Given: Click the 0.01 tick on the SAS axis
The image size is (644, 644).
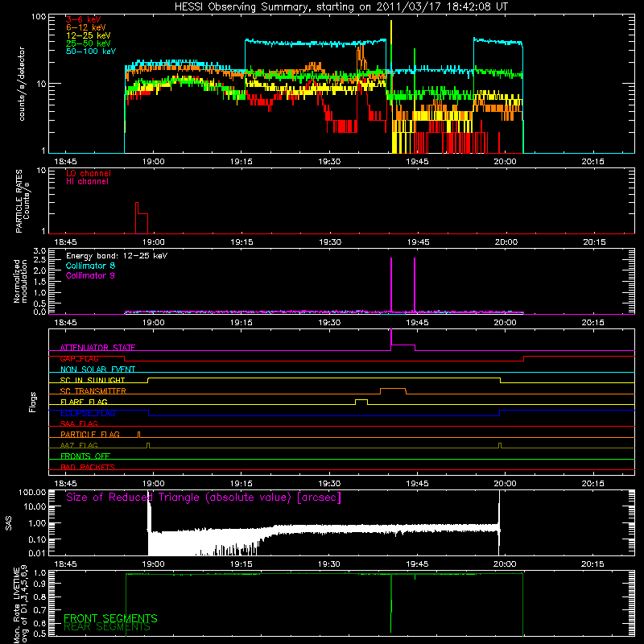Looking at the screenshot, I should pos(37,553).
